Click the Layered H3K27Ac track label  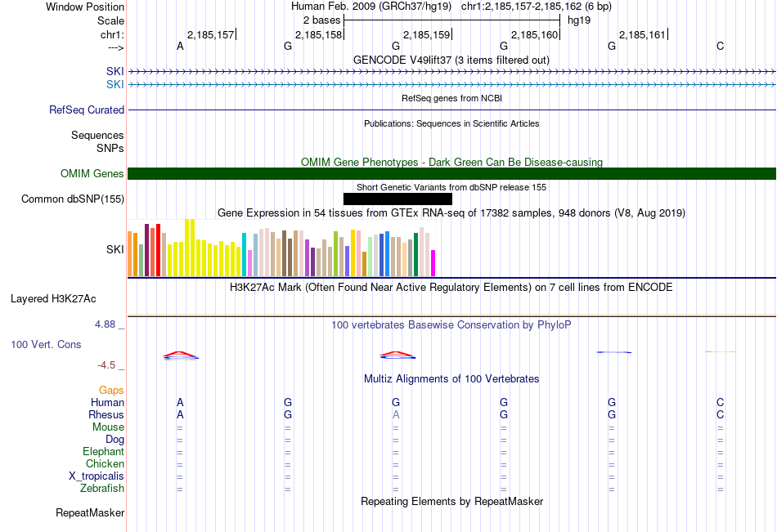tap(53, 299)
